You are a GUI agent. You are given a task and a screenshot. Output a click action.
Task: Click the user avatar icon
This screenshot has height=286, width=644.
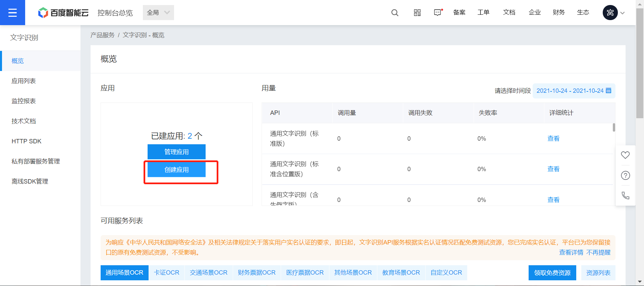pyautogui.click(x=610, y=13)
